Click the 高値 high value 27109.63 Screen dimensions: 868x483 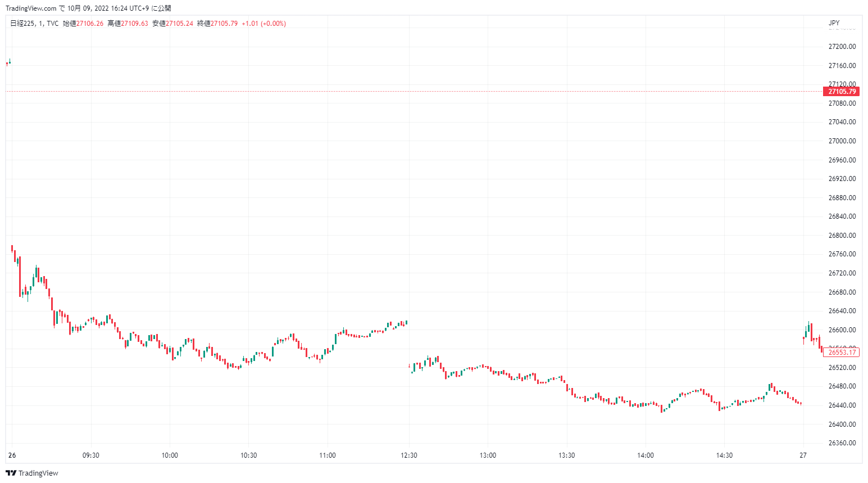click(135, 24)
